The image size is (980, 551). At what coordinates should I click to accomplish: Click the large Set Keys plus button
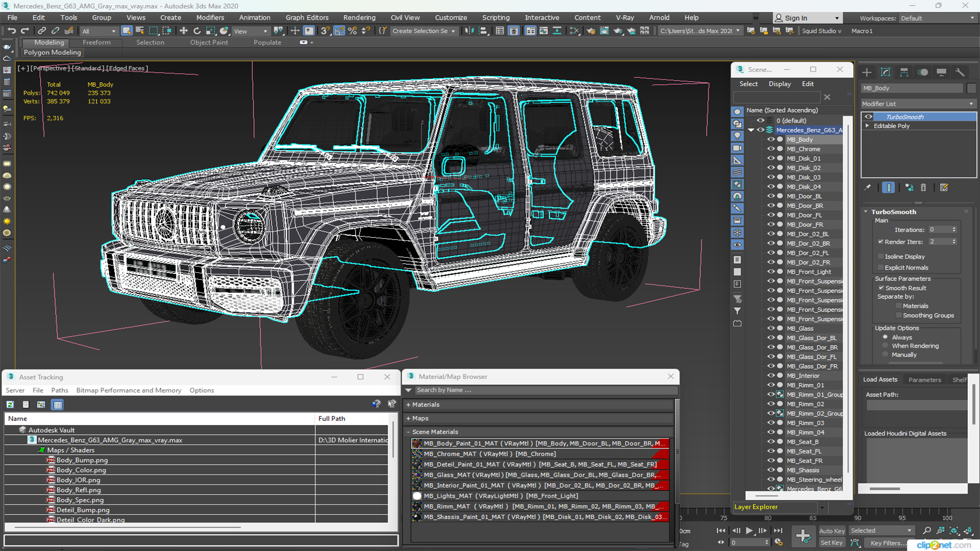tap(803, 536)
